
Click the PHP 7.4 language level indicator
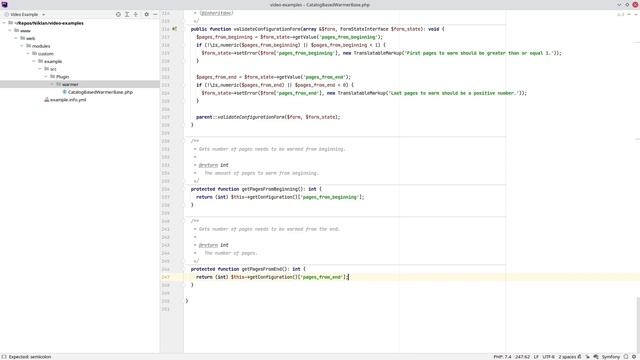click(x=502, y=357)
